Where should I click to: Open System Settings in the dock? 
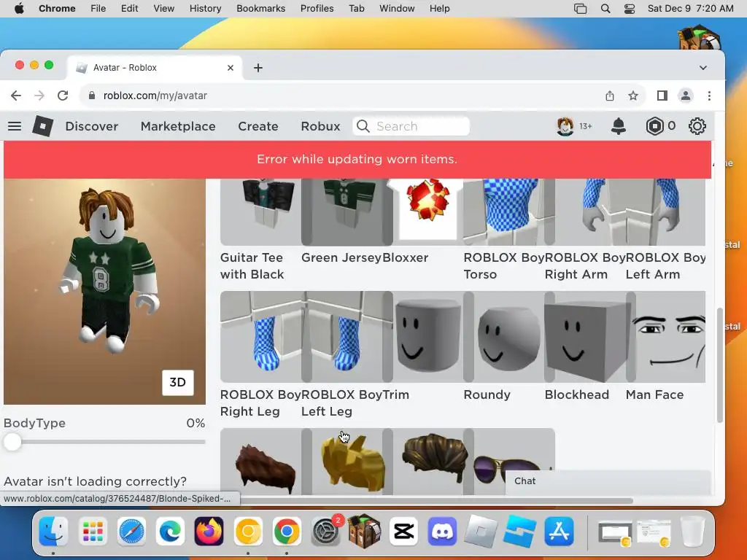point(325,531)
